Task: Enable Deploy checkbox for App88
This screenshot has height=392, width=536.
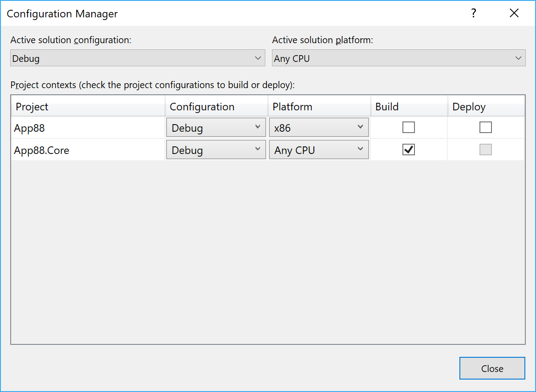Action: tap(485, 128)
